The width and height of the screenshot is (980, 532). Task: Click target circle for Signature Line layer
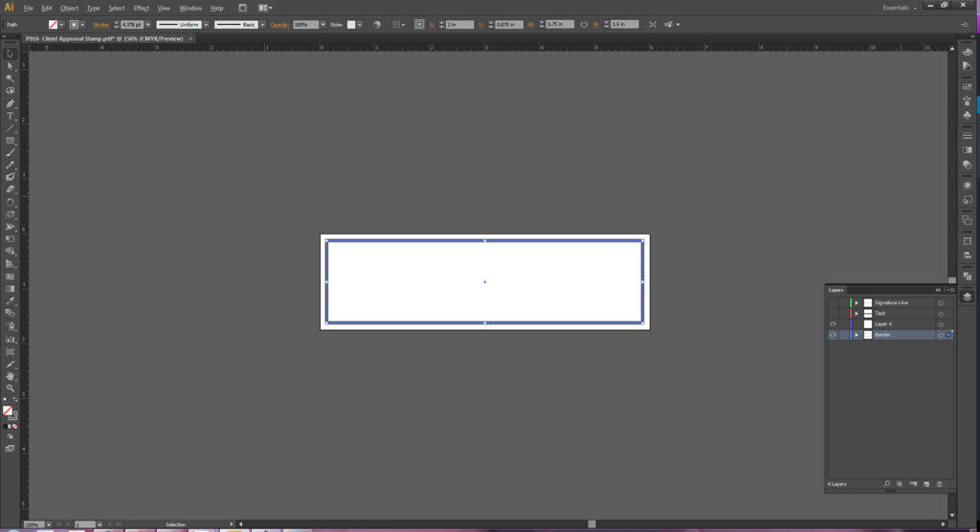[941, 302]
